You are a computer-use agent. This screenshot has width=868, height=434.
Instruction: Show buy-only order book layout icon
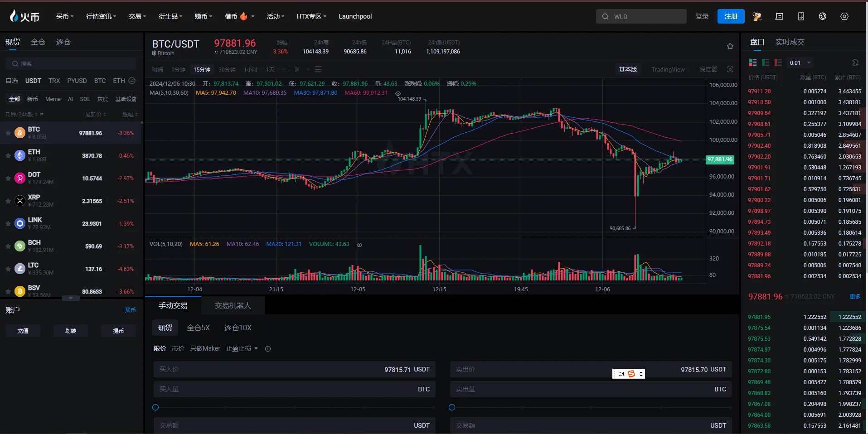(x=766, y=63)
